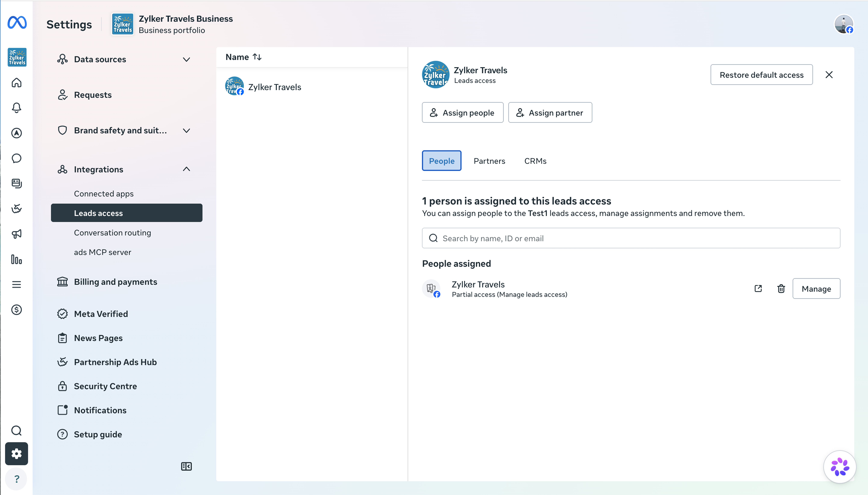Screen dimensions: 868x495
Task: Click Assign partner button
Action: [x=550, y=113]
